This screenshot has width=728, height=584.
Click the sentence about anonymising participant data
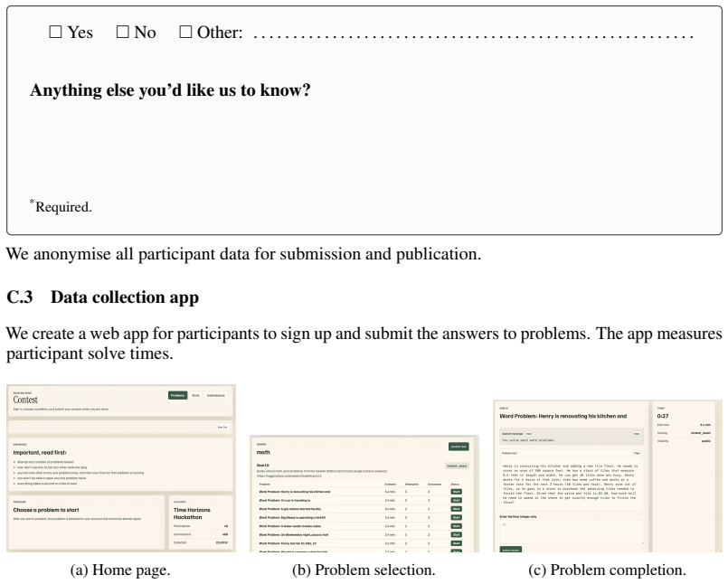coord(244,254)
